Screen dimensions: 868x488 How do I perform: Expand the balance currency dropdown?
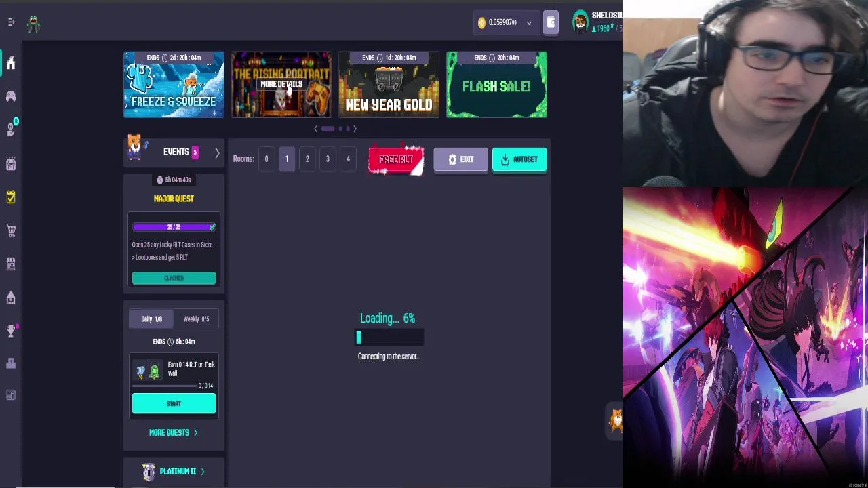tap(529, 22)
